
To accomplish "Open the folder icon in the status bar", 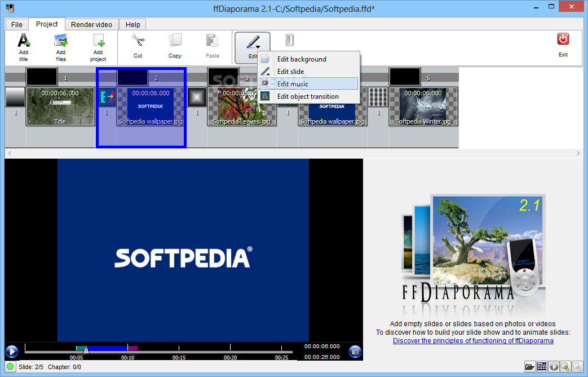I will 529,366.
